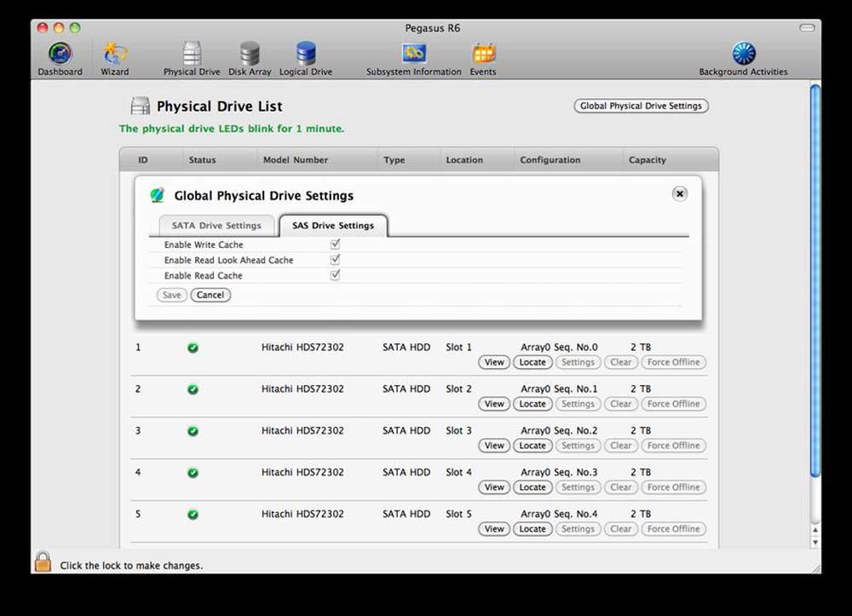
Task: Click the scrollbar up arrow
Action: point(815,530)
